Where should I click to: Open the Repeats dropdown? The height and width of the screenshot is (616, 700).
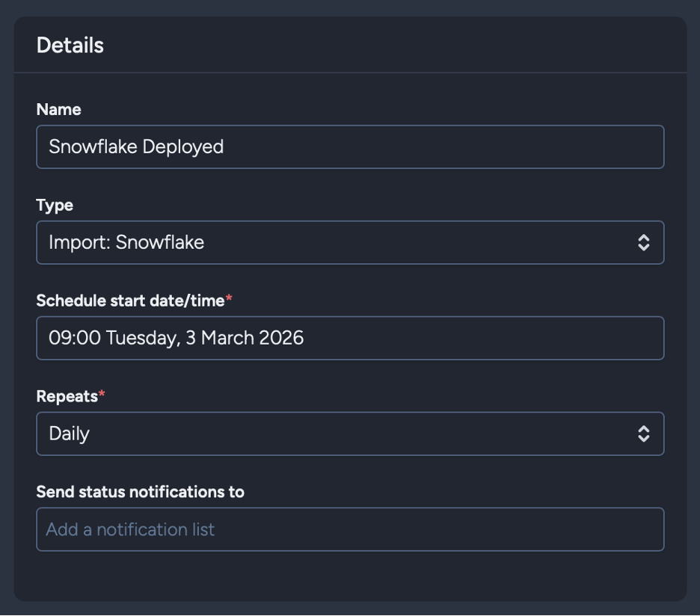coord(349,434)
